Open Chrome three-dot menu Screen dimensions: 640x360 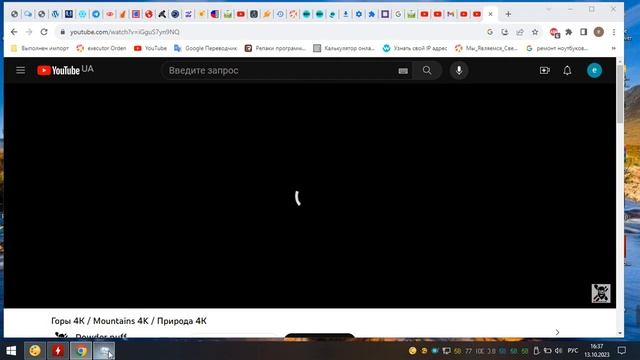pyautogui.click(x=613, y=32)
